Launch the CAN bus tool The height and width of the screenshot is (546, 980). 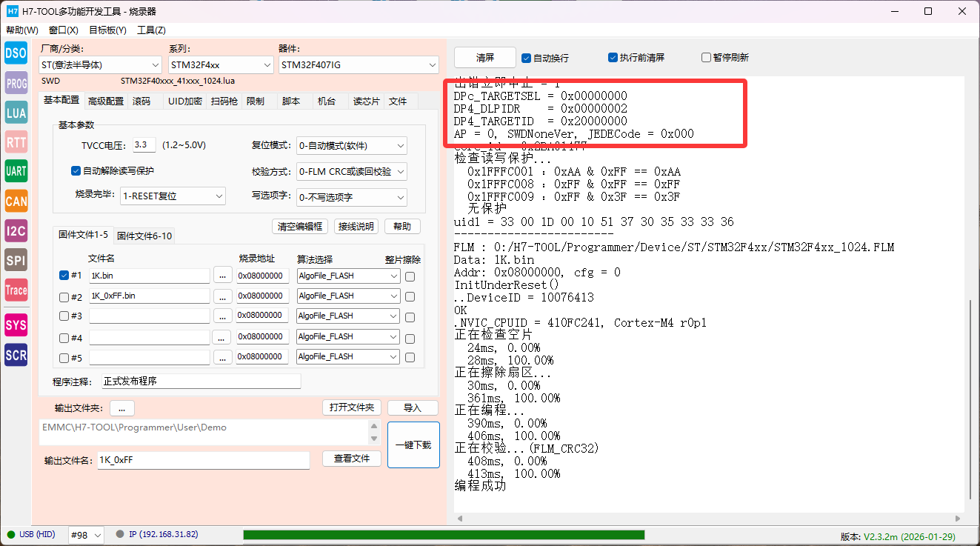coord(16,201)
